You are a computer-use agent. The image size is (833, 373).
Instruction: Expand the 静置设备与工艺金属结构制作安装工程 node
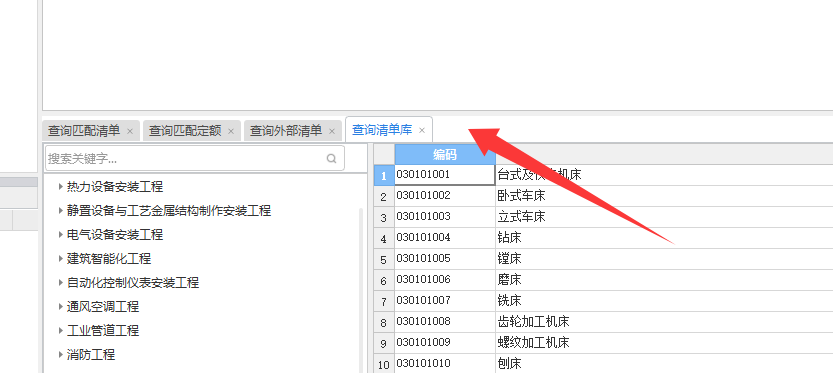tap(61, 210)
